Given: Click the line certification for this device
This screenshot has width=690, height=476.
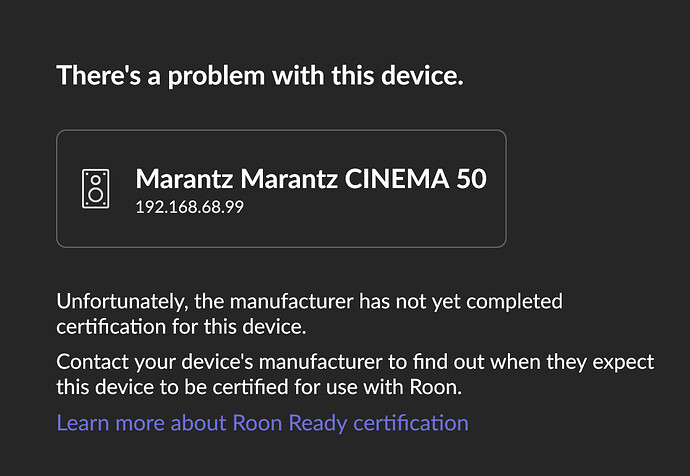Looking at the screenshot, I should (x=181, y=327).
